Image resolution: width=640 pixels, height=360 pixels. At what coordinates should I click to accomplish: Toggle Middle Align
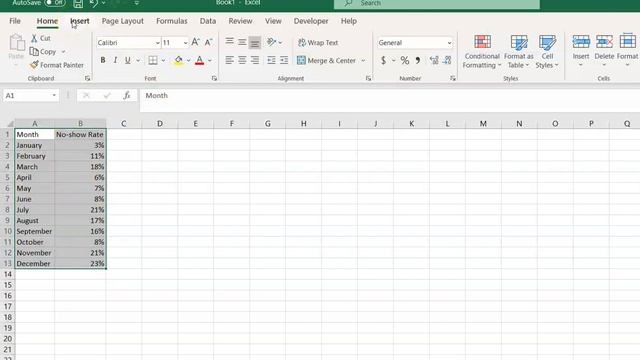pyautogui.click(x=242, y=42)
